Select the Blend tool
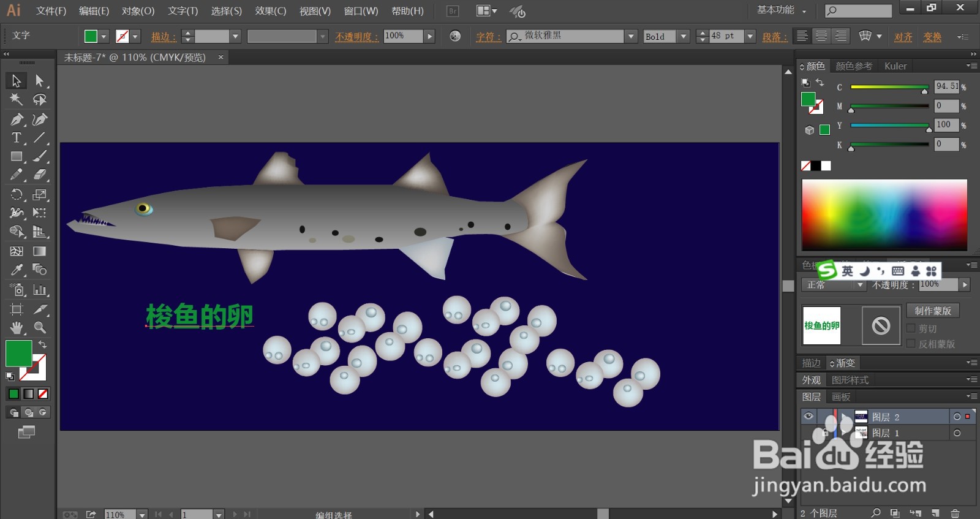980x519 pixels. 40,270
